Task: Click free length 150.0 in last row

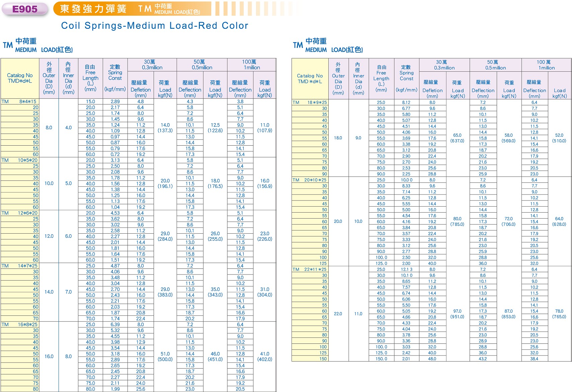Action: 381,359
